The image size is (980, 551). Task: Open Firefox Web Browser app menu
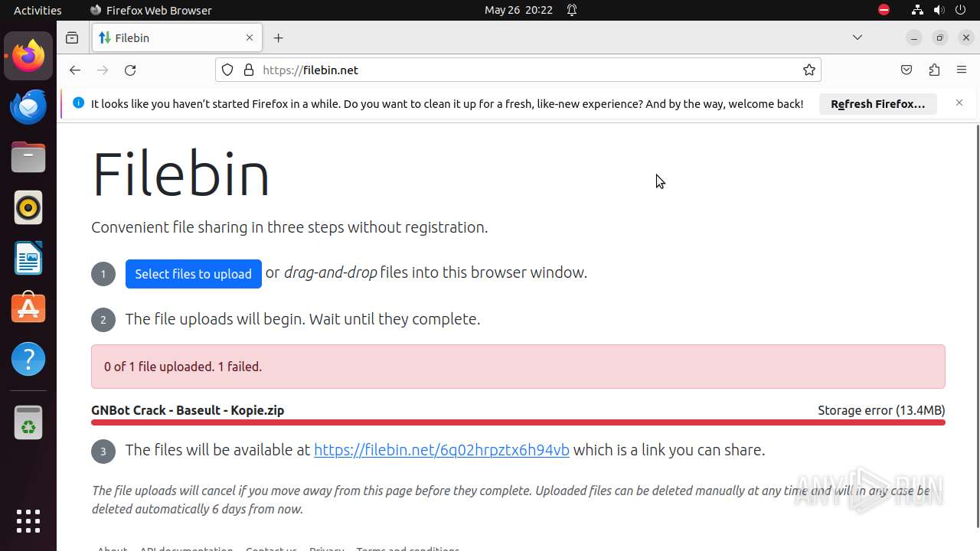point(151,10)
